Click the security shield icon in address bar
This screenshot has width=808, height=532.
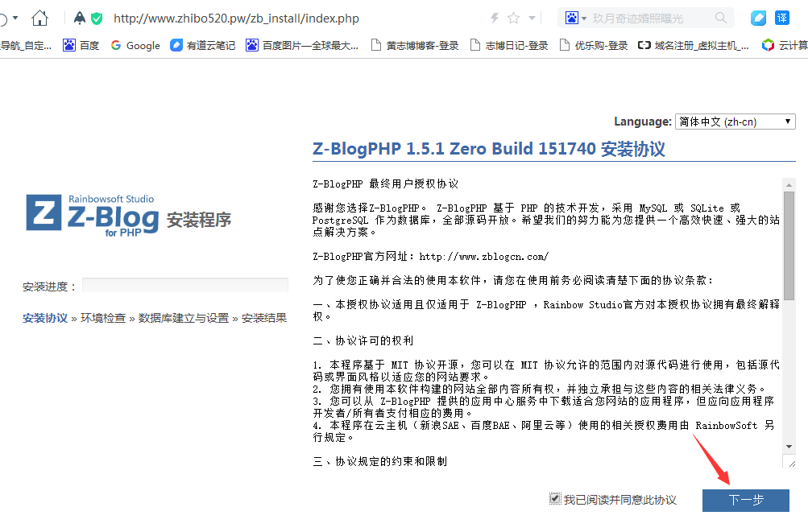[97, 18]
